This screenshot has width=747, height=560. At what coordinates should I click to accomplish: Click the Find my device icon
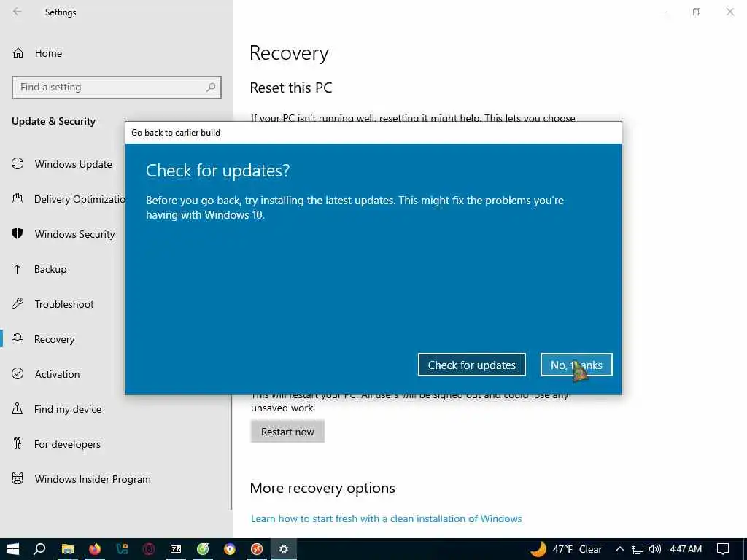(18, 408)
